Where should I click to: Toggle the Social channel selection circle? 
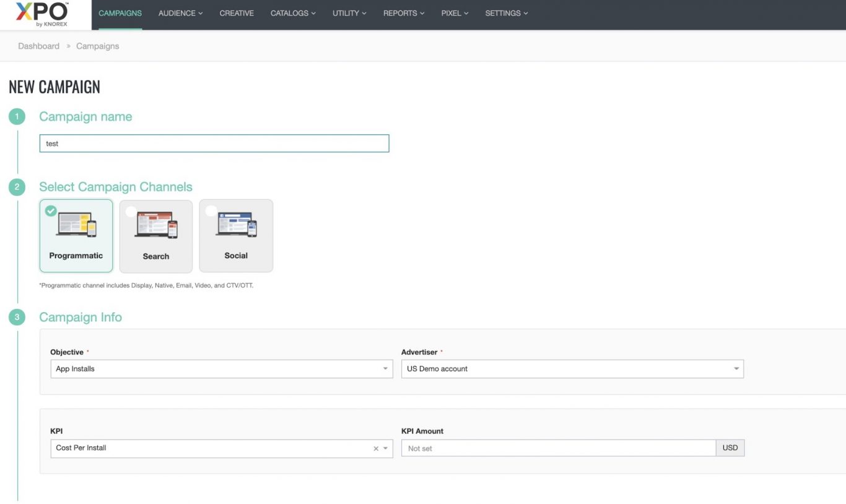click(211, 210)
